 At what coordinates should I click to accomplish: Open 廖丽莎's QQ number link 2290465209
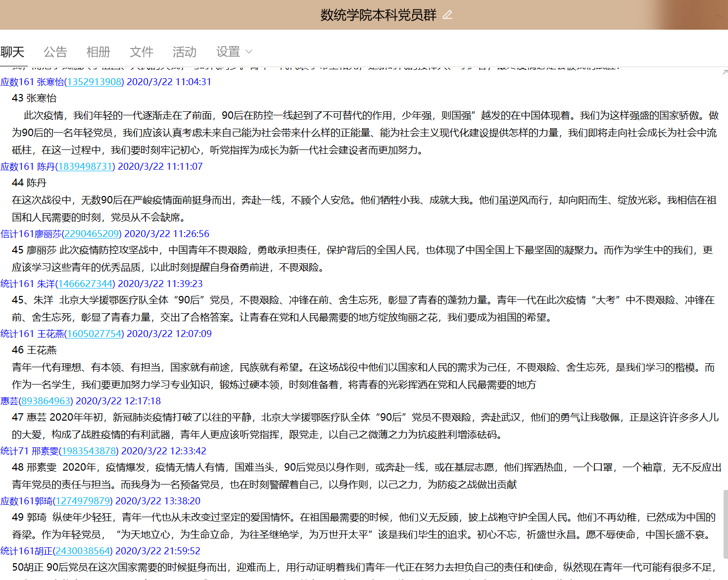pyautogui.click(x=92, y=234)
